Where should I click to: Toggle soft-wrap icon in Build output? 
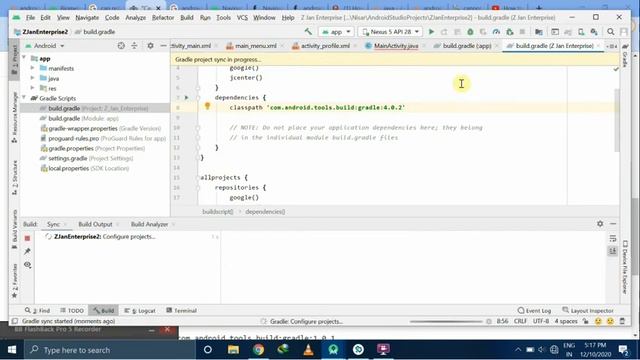pos(613,238)
